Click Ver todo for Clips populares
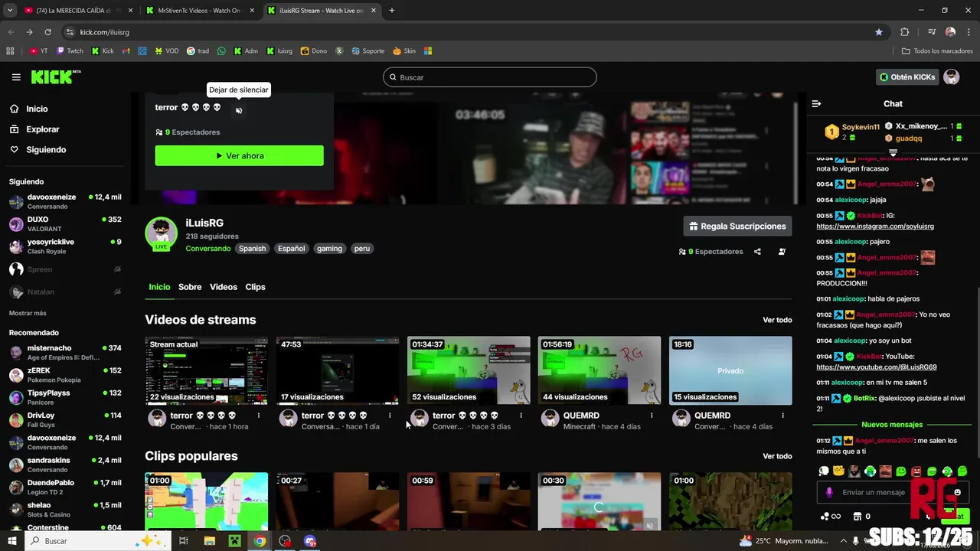980x551 pixels. 777,456
